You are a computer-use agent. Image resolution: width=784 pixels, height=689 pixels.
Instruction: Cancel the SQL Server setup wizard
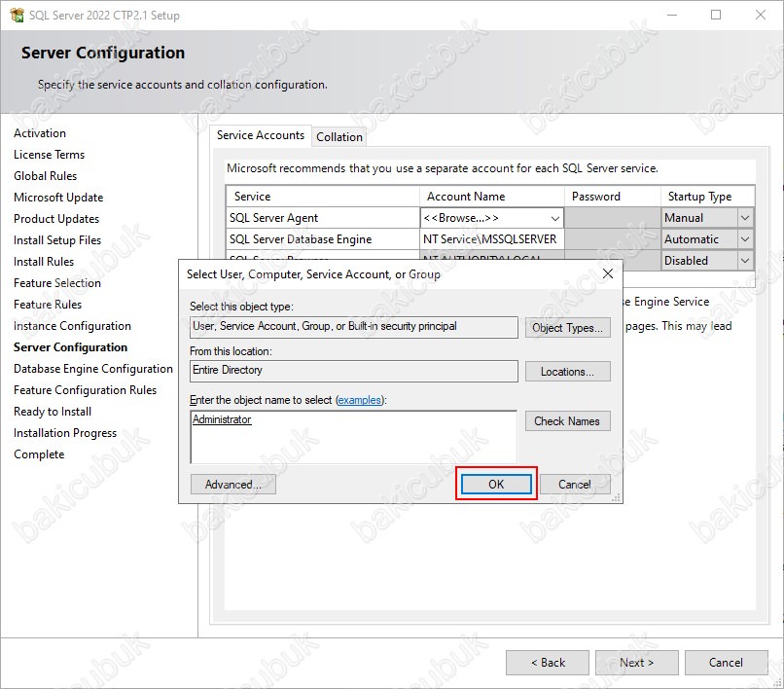pos(726,663)
